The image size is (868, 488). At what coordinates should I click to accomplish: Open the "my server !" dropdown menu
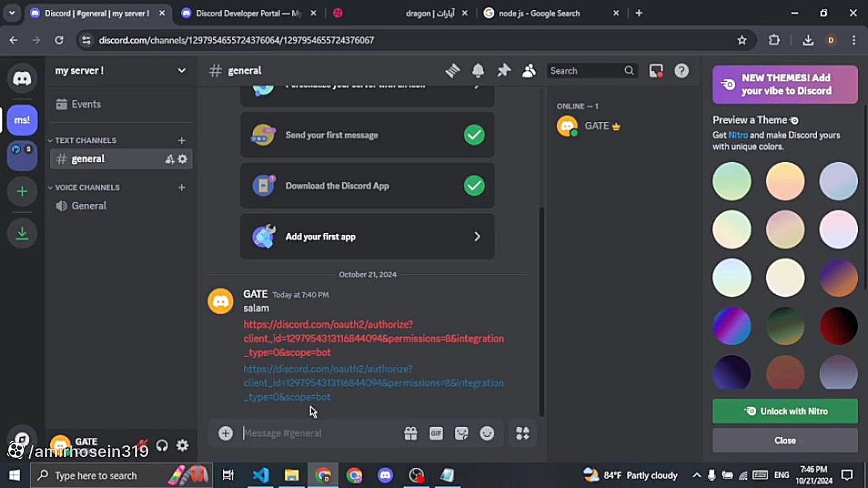121,70
